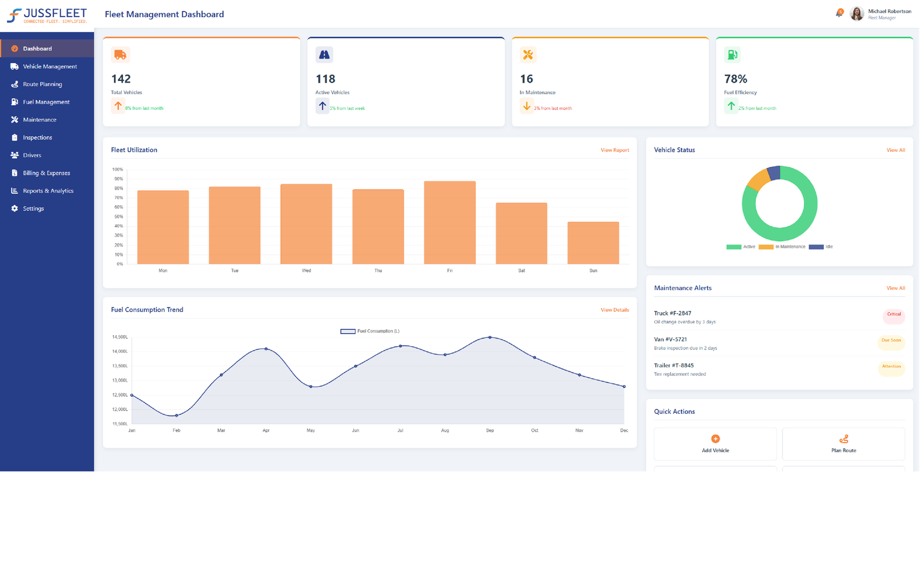Toggle Idle series in Vehicle Status legend
920x588 pixels.
coord(821,247)
